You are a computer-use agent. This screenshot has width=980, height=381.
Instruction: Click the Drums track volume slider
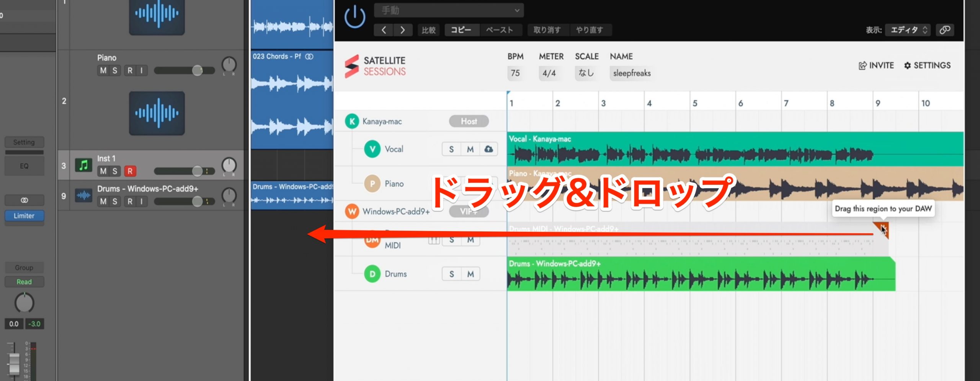point(185,201)
